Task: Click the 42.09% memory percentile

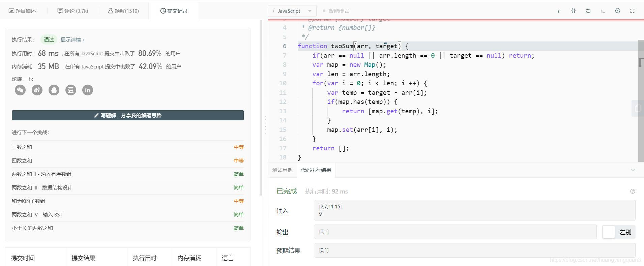Action: [x=150, y=66]
